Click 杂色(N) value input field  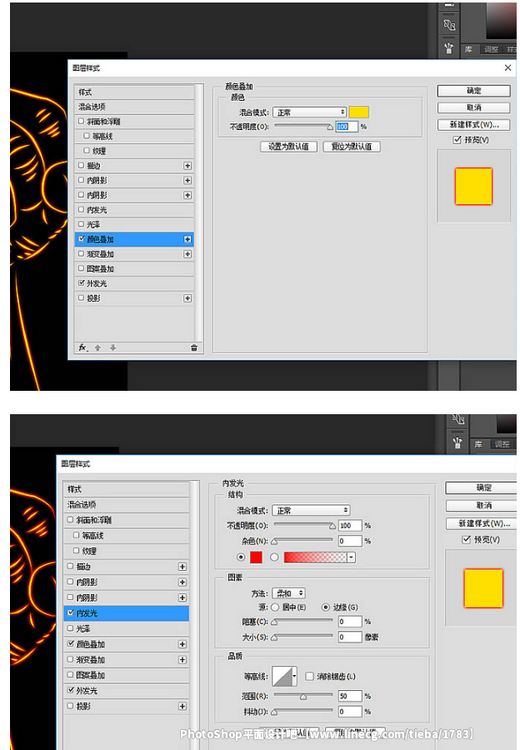(x=349, y=541)
